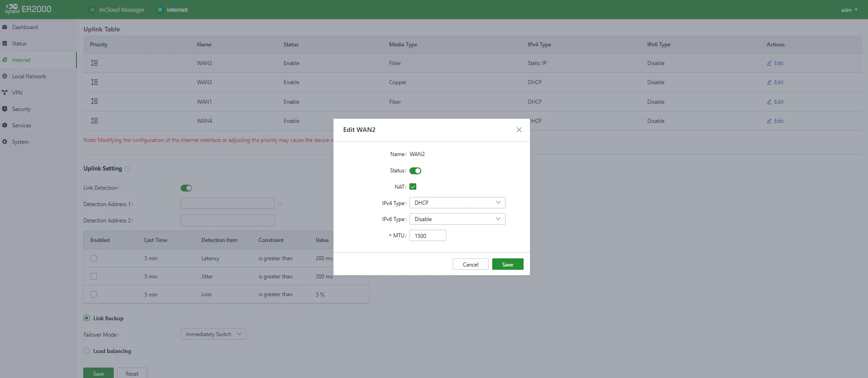Click Edit link for WAN3
The width and height of the screenshot is (868, 378).
pyautogui.click(x=775, y=82)
